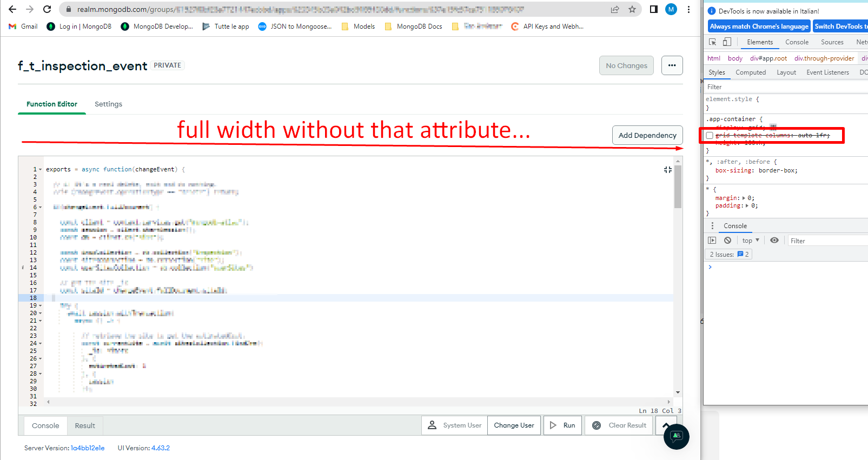Reload the current browser page

coord(47,9)
